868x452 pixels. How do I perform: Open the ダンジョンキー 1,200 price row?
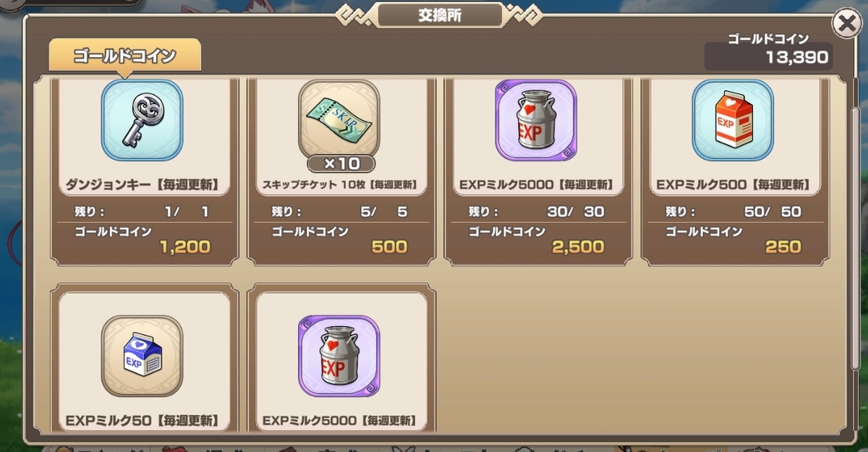coord(142,240)
